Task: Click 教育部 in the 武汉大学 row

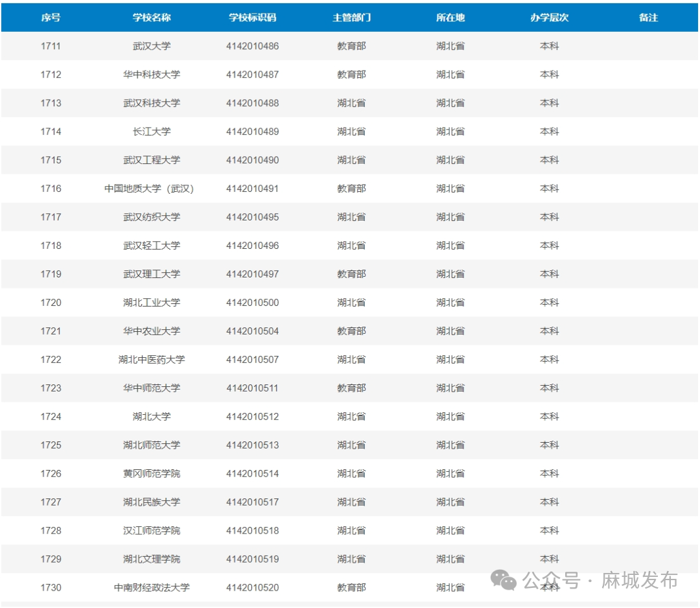Action: pos(352,46)
